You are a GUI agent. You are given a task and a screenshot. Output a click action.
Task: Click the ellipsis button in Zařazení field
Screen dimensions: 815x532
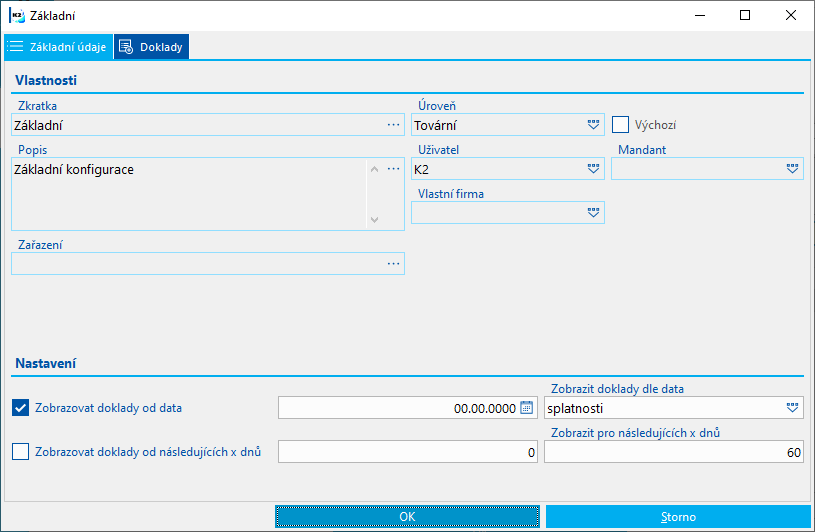[393, 264]
